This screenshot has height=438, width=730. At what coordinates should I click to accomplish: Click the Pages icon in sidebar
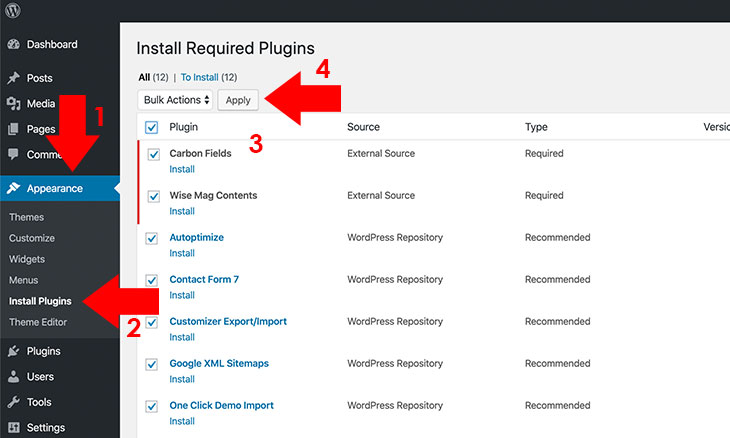coord(14,129)
